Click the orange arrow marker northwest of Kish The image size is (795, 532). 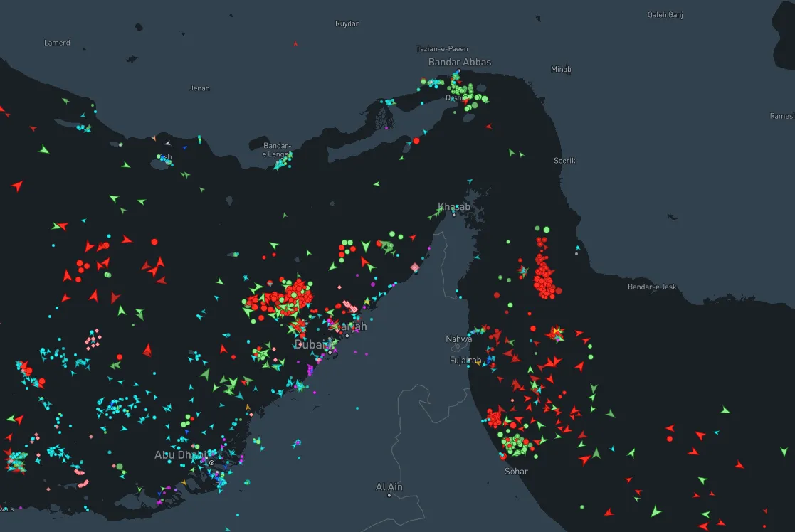(153, 138)
